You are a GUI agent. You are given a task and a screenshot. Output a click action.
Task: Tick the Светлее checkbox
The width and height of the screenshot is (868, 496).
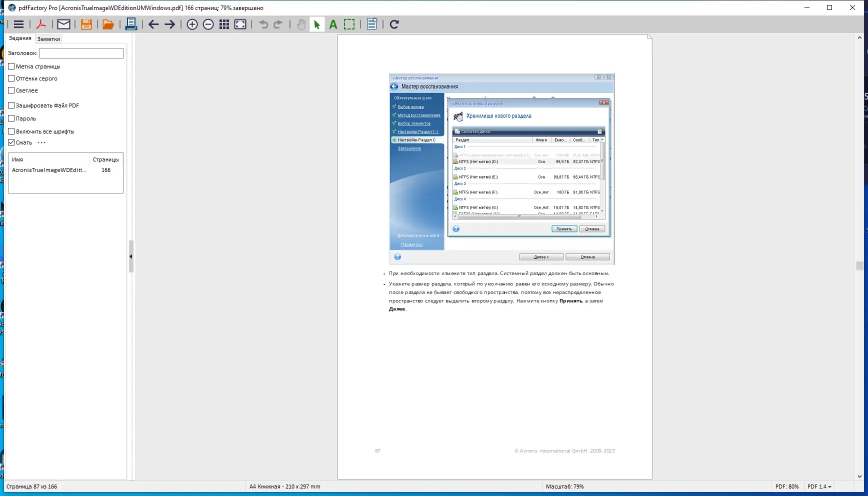pyautogui.click(x=11, y=90)
